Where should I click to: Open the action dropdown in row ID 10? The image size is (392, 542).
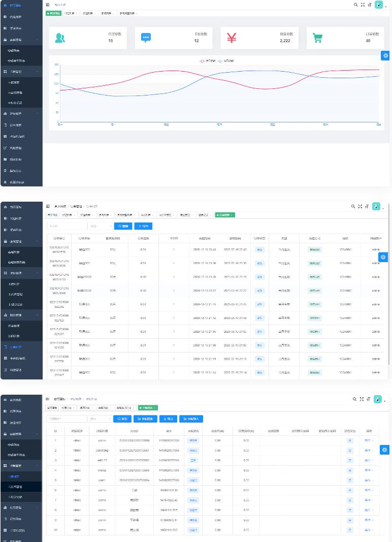(369, 530)
